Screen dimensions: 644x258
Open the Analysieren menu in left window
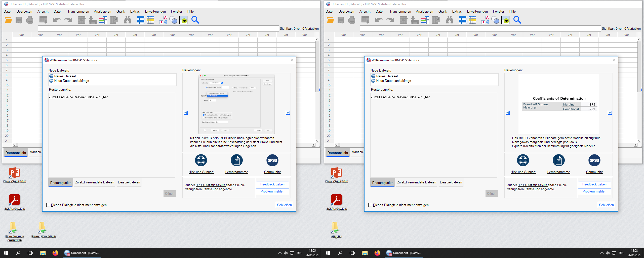coord(102,11)
